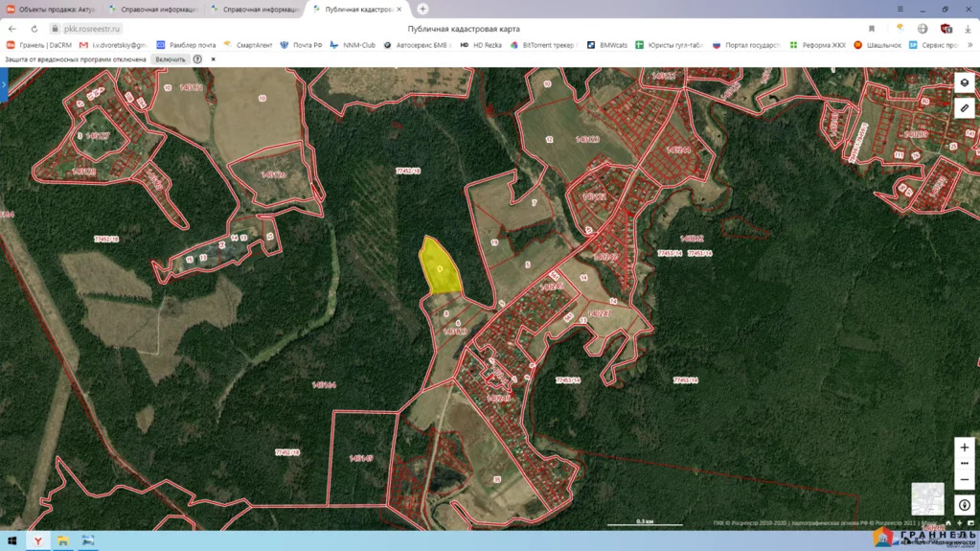The height and width of the screenshot is (551, 980).
Task: Bookmark this page in address bar
Action: 872,29
